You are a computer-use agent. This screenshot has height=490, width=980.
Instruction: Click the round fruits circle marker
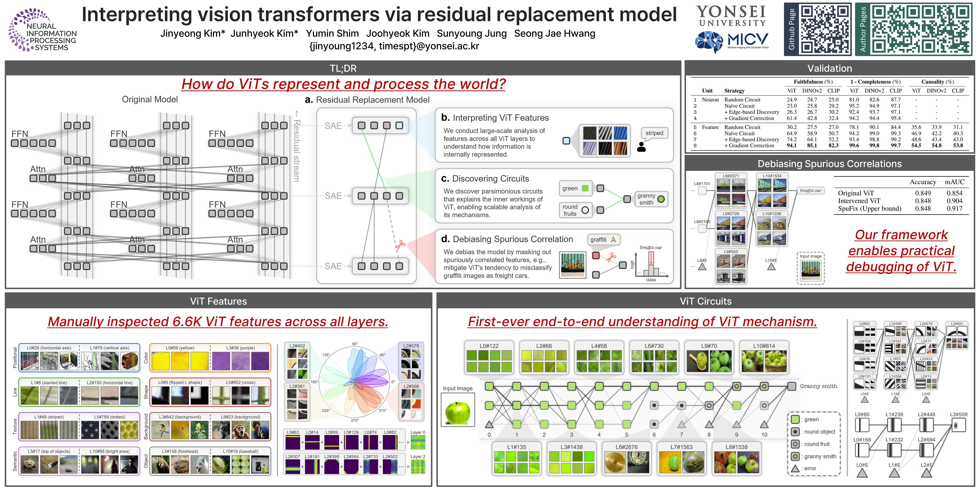(585, 210)
